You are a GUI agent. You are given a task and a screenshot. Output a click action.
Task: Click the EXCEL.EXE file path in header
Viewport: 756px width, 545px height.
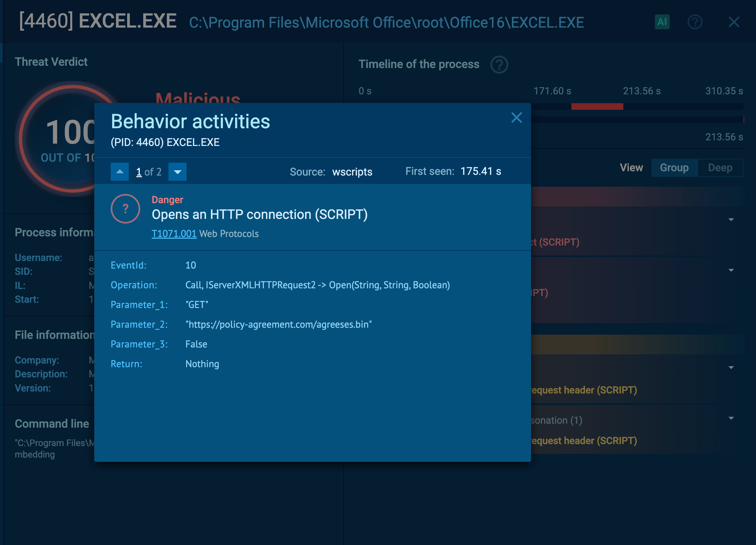tap(386, 23)
